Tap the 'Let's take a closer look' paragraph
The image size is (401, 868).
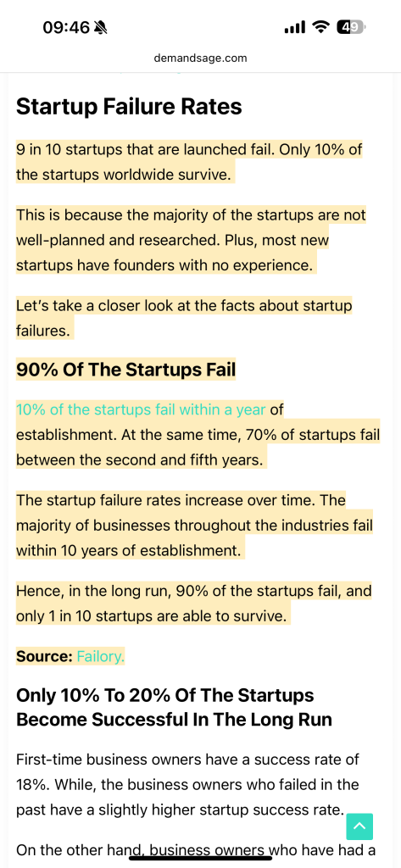click(184, 319)
